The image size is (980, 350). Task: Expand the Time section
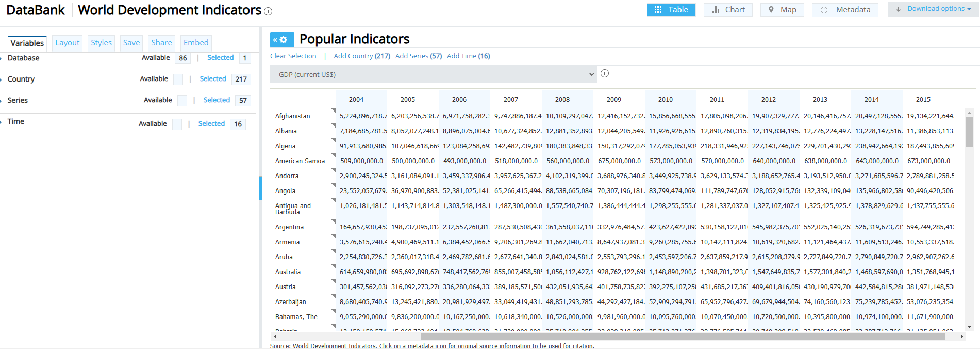click(16, 121)
